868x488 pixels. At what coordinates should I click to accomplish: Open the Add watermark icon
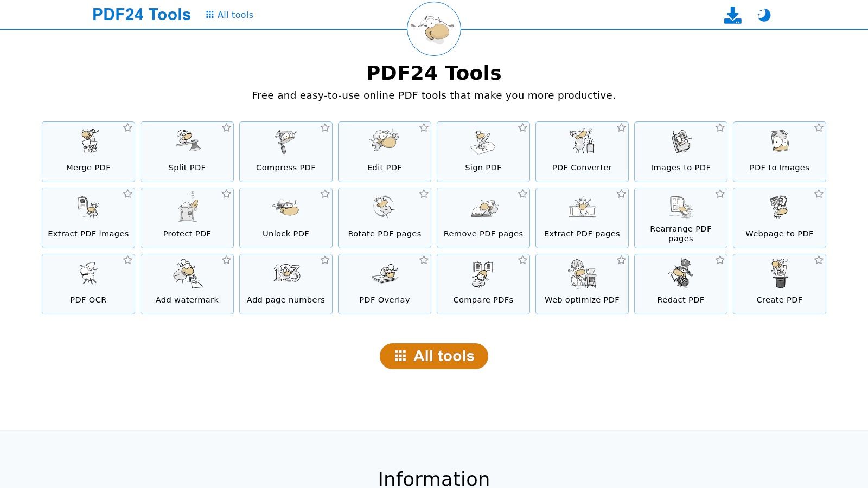coord(188,273)
